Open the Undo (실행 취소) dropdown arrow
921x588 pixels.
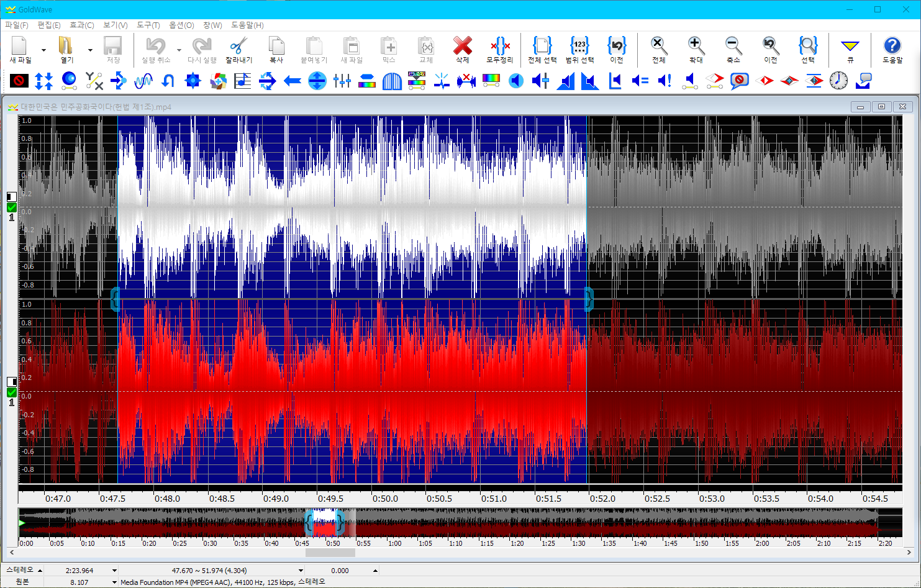pos(179,50)
